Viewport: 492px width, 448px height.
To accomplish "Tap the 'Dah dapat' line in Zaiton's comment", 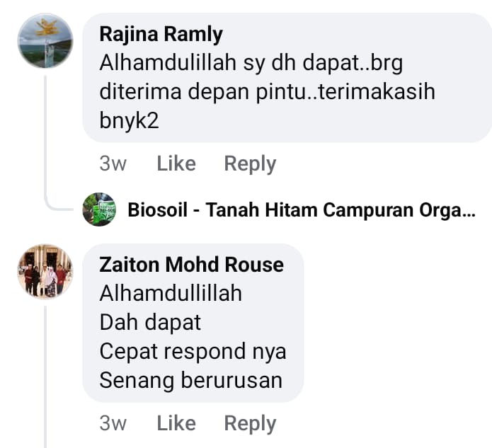I will tap(150, 322).
